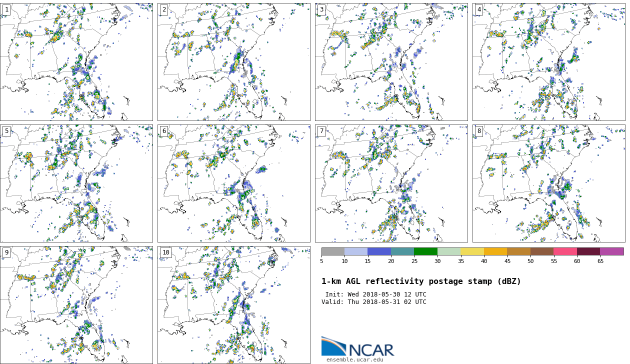Screen dimensions: 630x364
Task: Open ensemble member 8 reflectivity map
Action: click(x=549, y=183)
